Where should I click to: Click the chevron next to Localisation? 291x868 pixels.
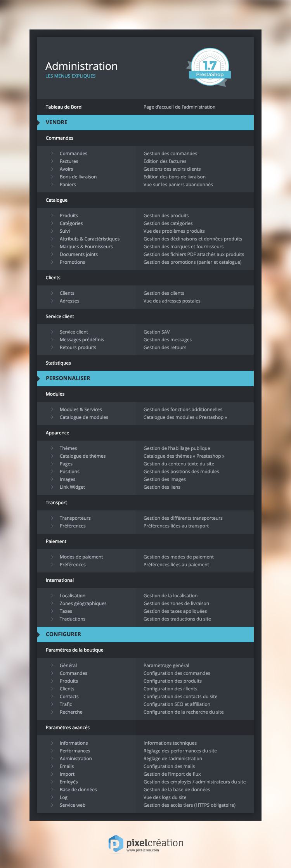[x=52, y=596]
